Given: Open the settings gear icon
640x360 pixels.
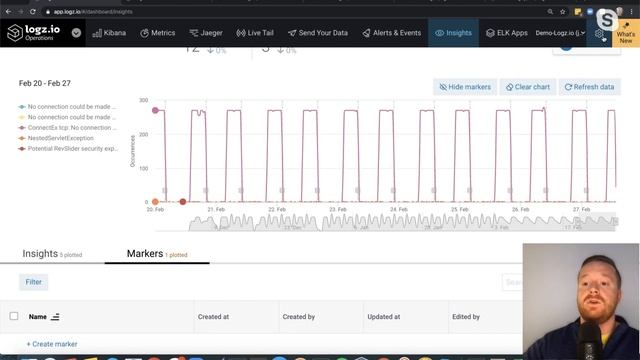Looking at the screenshot, I should click(599, 33).
